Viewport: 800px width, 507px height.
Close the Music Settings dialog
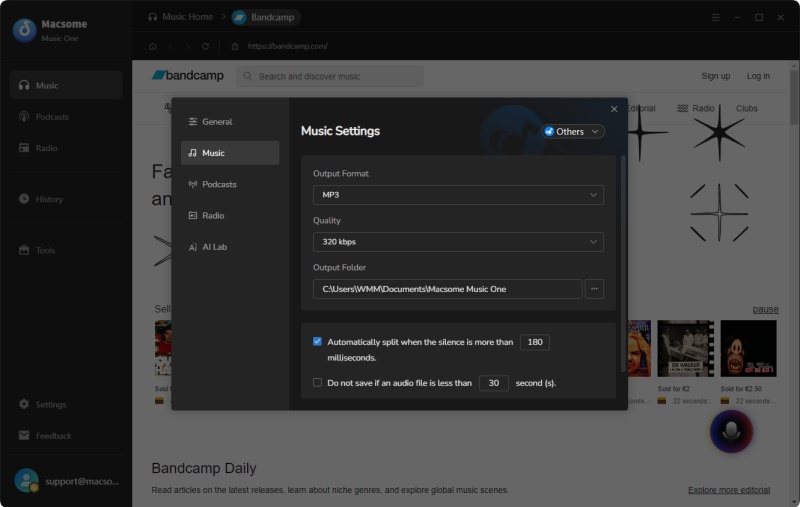(614, 109)
